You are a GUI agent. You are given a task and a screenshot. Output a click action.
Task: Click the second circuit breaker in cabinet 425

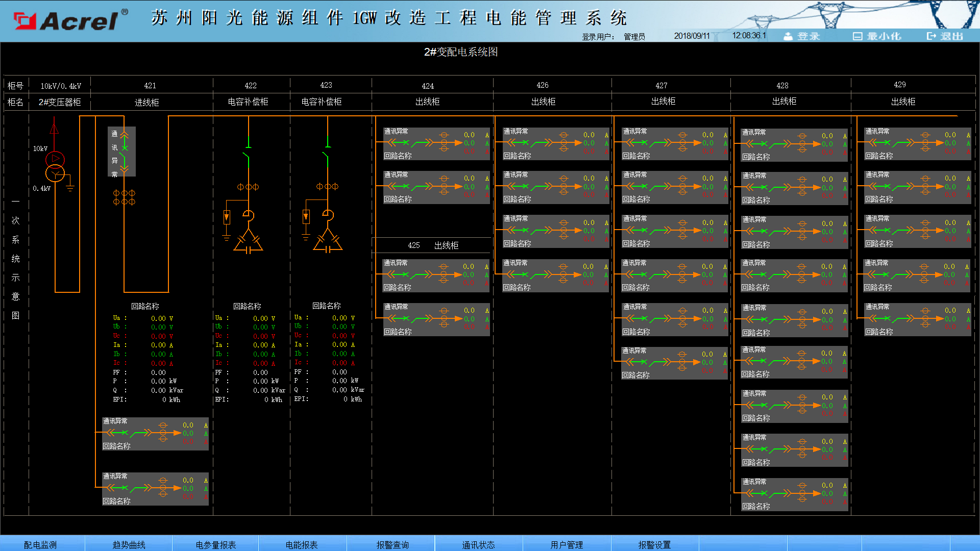coord(436,319)
